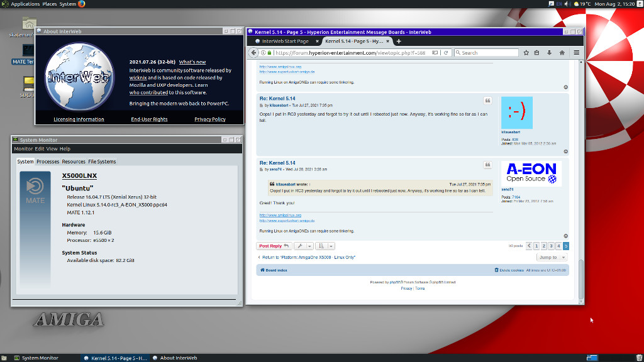Open the weather applet showing 19 °C

pos(582,4)
